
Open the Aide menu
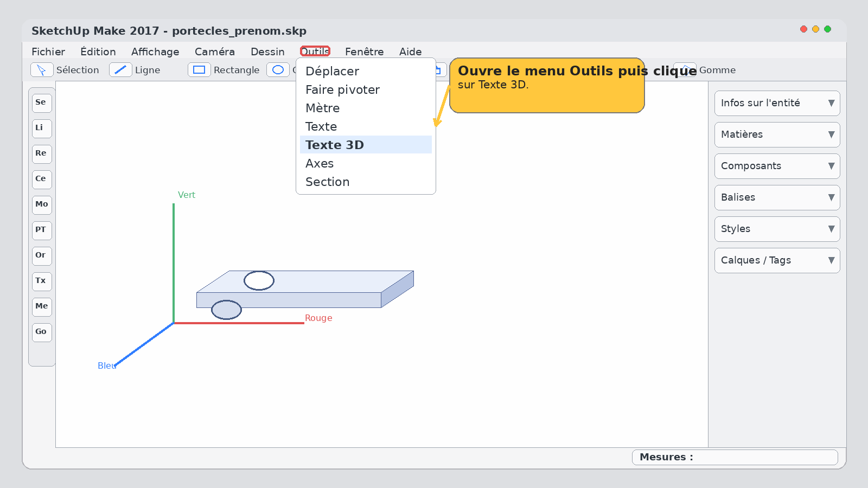click(x=411, y=52)
